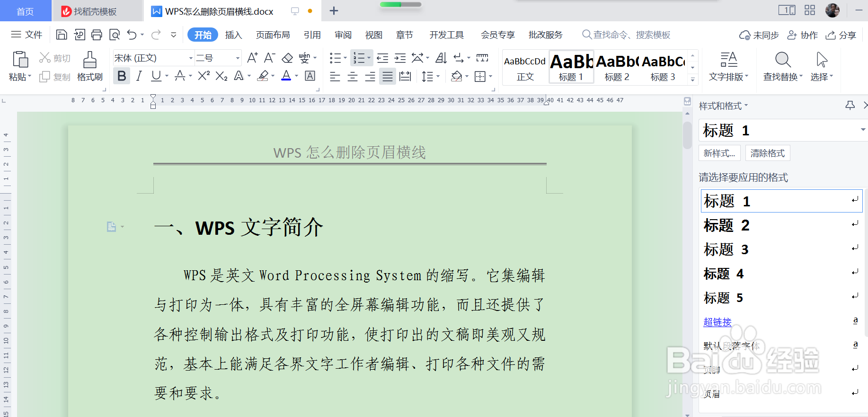This screenshot has width=868, height=417.
Task: Click the Share button
Action: point(841,35)
